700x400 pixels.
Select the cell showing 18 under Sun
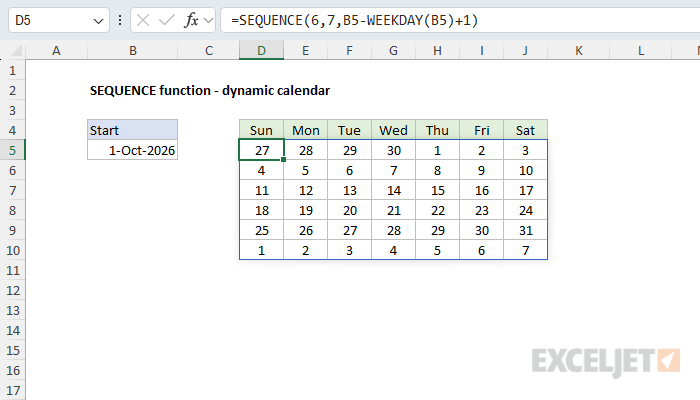[262, 210]
